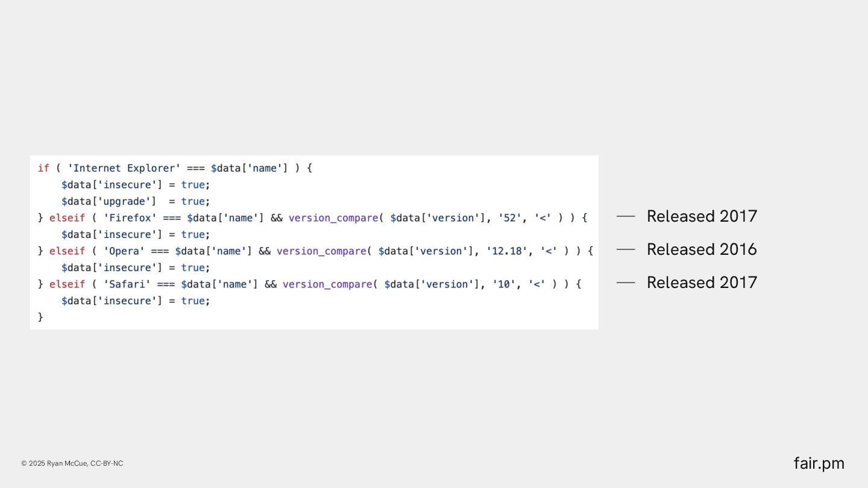Click version_compare on the Firefox line
Screen dimensions: 868x488
click(333, 217)
